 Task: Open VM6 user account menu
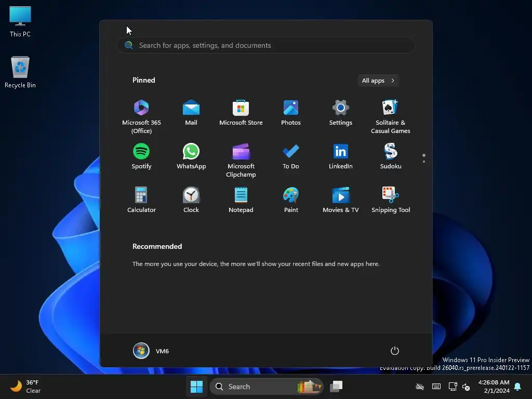[x=151, y=351]
